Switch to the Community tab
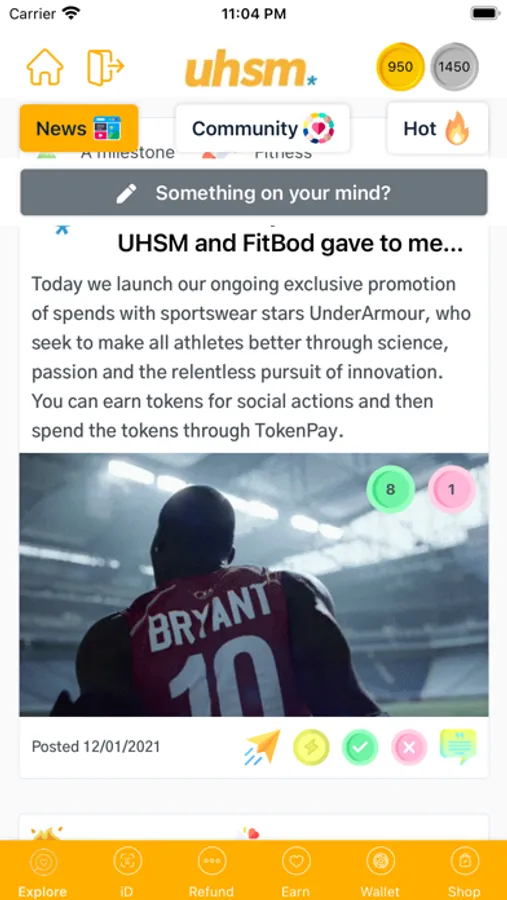Image resolution: width=507 pixels, height=900 pixels. tap(262, 128)
